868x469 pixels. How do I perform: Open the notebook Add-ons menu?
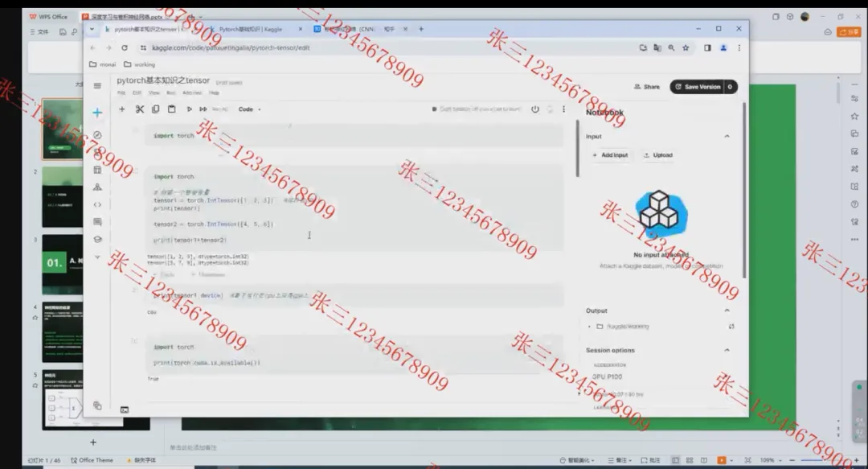pos(192,93)
